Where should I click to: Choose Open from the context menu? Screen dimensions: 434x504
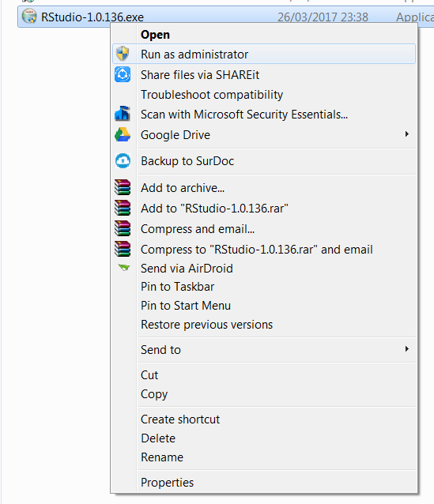click(264, 35)
